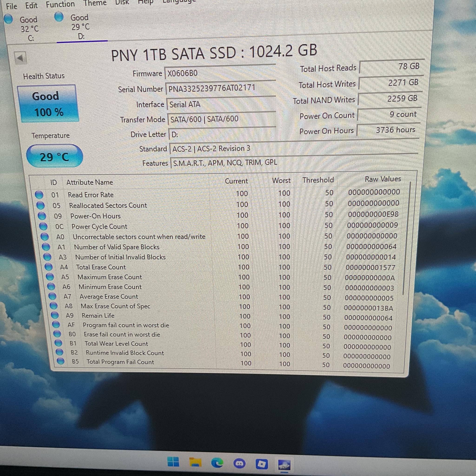This screenshot has height=476, width=476.
Task: Click the status circle for Valid Spare Blocks
Action: 46,247
